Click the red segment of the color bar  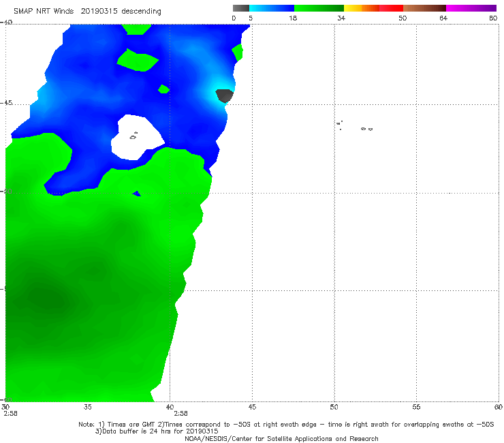point(391,8)
